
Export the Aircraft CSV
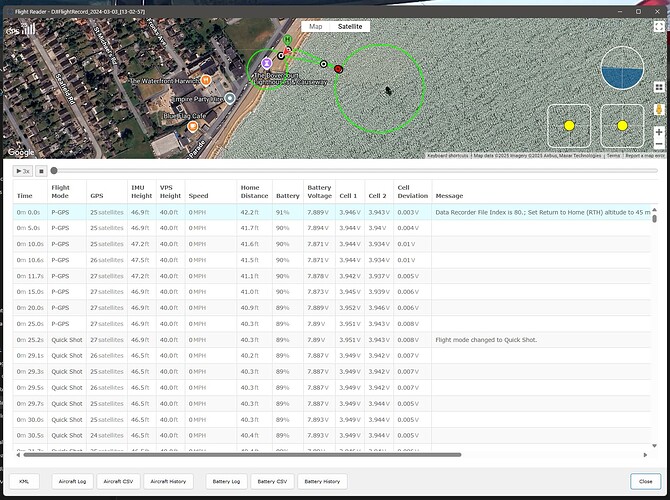[118, 481]
